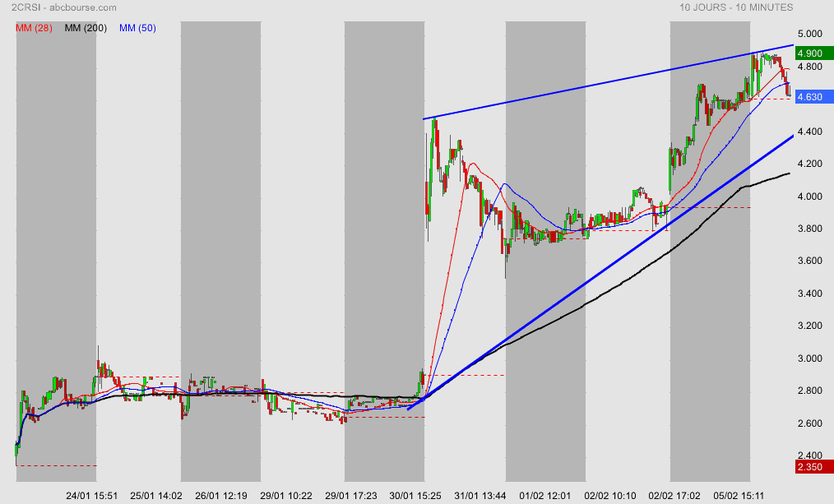834x504 pixels.
Task: Click the 2.400 price axis label
Action: (x=810, y=455)
